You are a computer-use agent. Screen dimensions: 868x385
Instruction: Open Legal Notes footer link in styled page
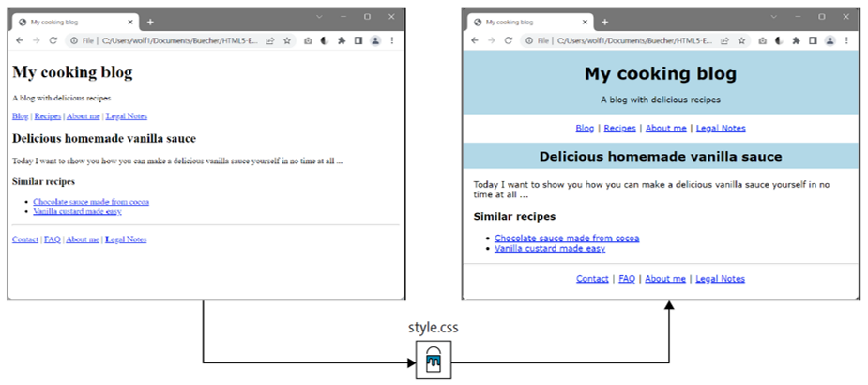click(x=720, y=279)
